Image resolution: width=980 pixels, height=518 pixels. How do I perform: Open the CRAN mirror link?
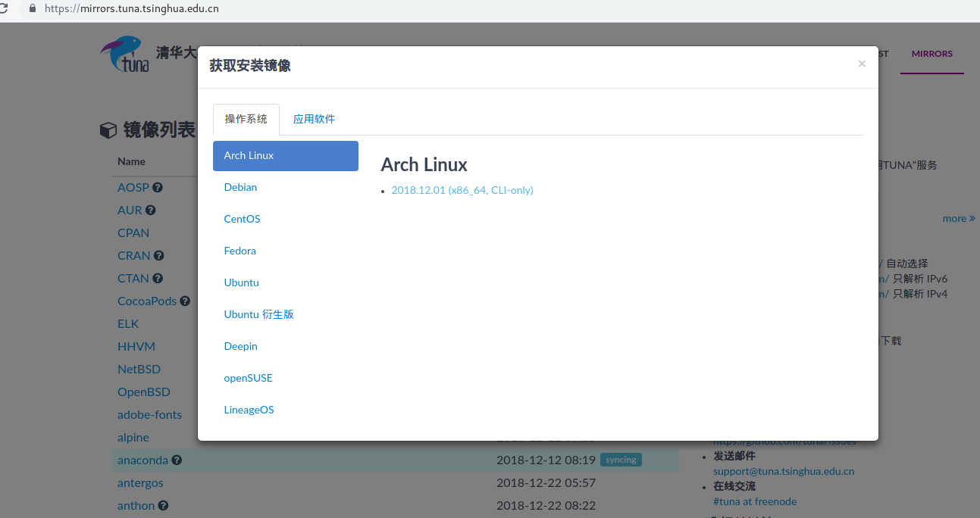click(x=134, y=255)
